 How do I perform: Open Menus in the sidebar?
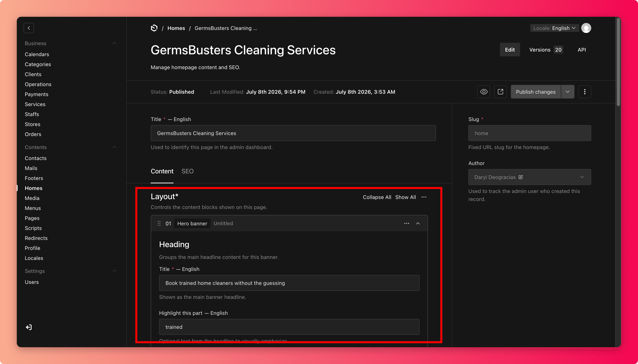pyautogui.click(x=33, y=208)
